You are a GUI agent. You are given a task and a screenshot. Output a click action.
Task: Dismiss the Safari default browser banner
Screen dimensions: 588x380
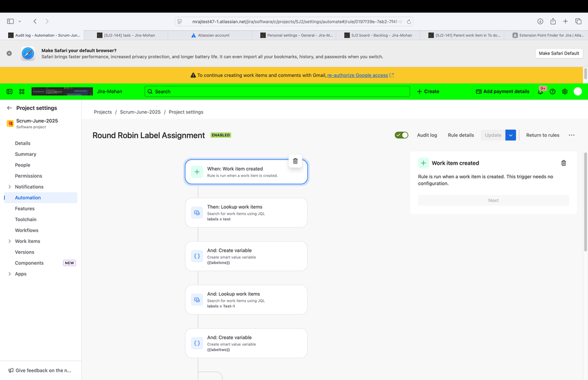(9, 53)
